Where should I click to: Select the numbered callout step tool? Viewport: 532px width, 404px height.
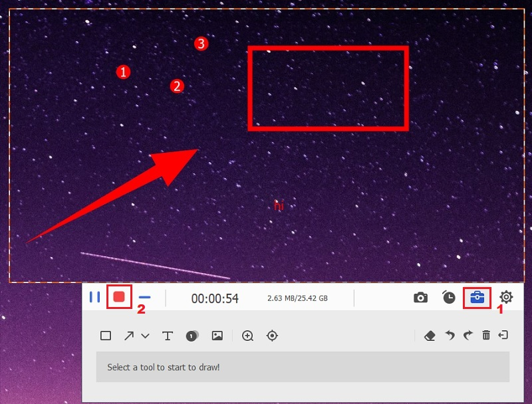192,336
